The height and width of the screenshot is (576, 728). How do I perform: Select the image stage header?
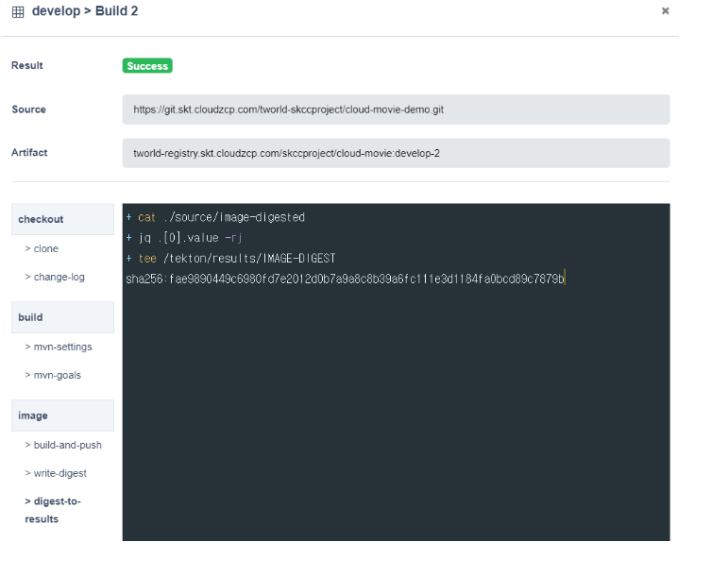click(x=62, y=415)
